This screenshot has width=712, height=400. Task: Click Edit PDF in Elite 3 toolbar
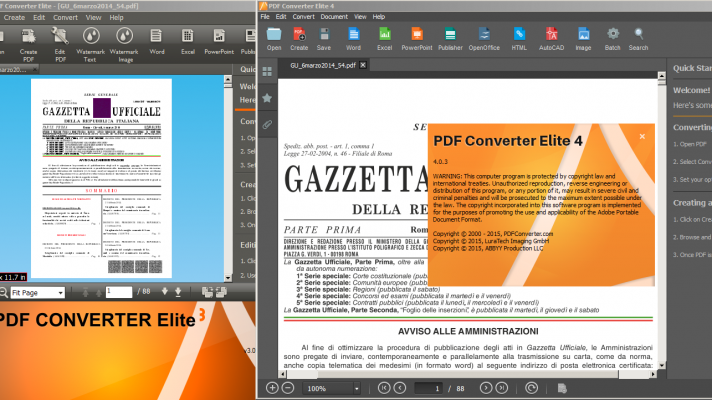click(60, 44)
